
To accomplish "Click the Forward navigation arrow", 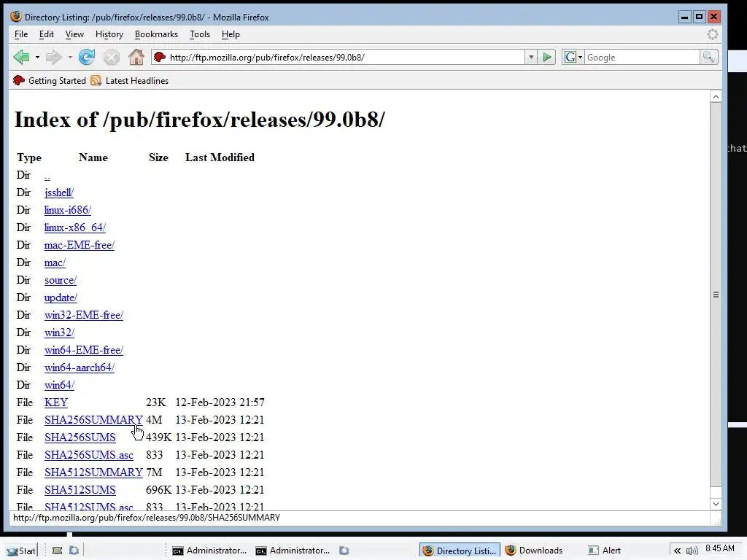I will point(54,57).
